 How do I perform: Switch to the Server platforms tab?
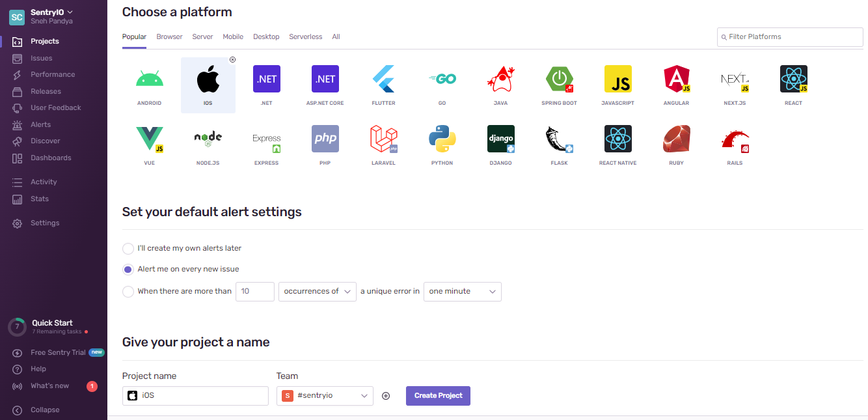point(202,36)
